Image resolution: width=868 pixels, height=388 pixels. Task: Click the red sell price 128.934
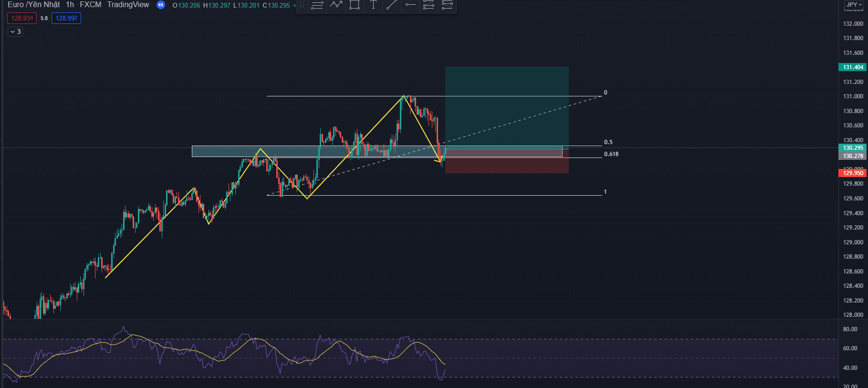pyautogui.click(x=22, y=18)
